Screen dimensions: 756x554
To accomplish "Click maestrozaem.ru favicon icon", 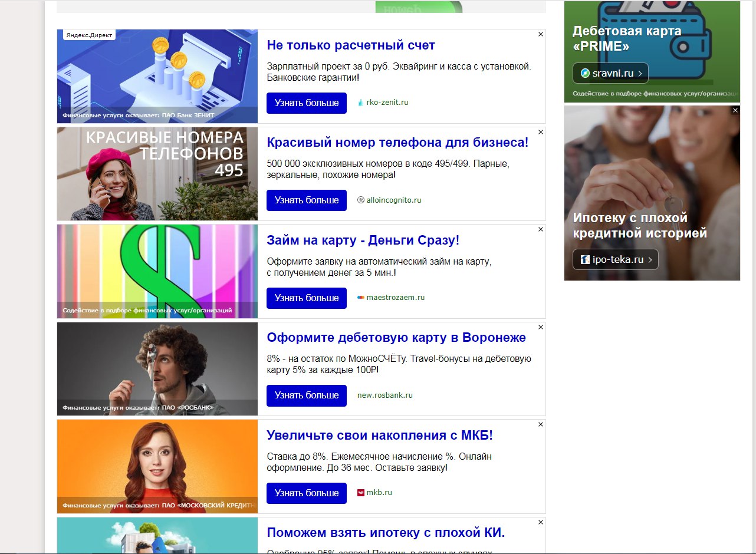I will pos(361,298).
